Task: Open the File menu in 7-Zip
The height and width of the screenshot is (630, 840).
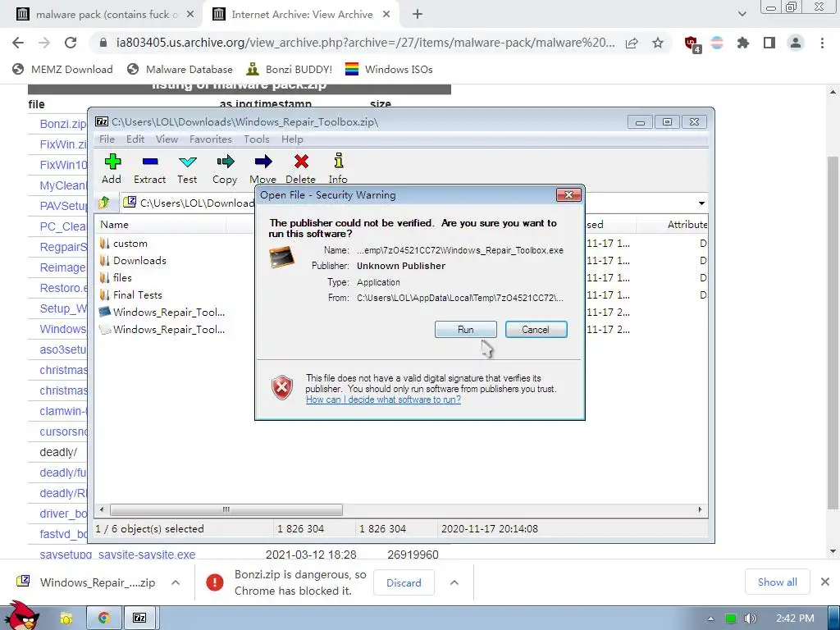Action: [107, 139]
